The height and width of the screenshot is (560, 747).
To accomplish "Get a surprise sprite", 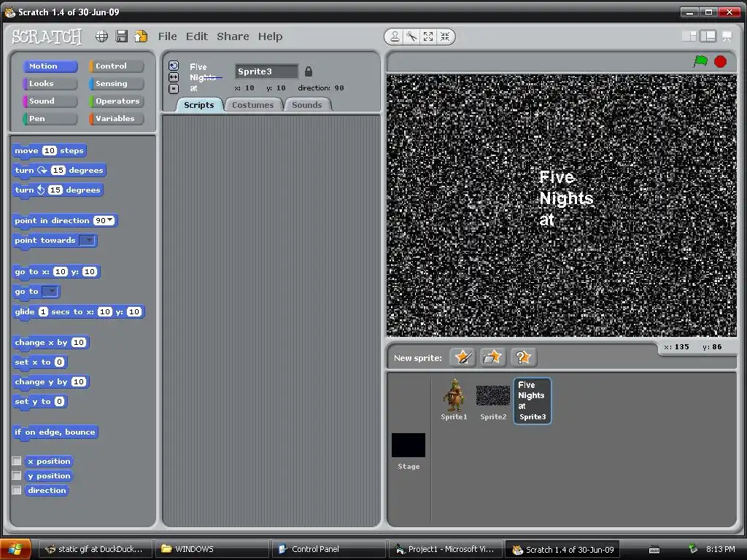I will (523, 357).
